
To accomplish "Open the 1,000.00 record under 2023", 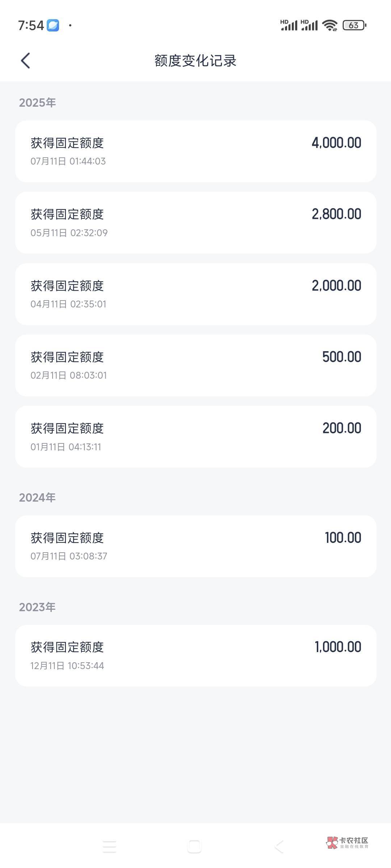I will tap(195, 655).
